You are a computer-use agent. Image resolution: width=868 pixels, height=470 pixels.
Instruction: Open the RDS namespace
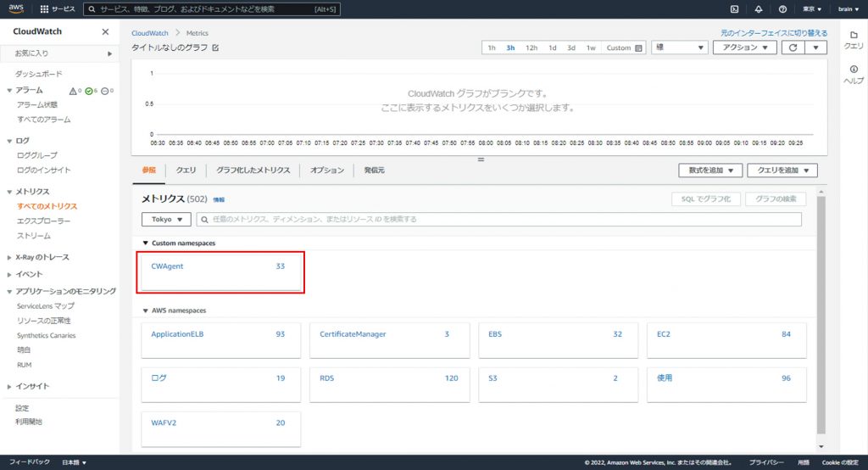389,384
